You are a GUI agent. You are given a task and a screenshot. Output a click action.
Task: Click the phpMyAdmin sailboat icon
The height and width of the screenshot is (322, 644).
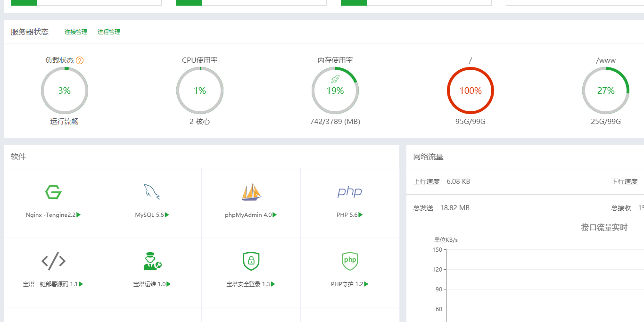(251, 192)
